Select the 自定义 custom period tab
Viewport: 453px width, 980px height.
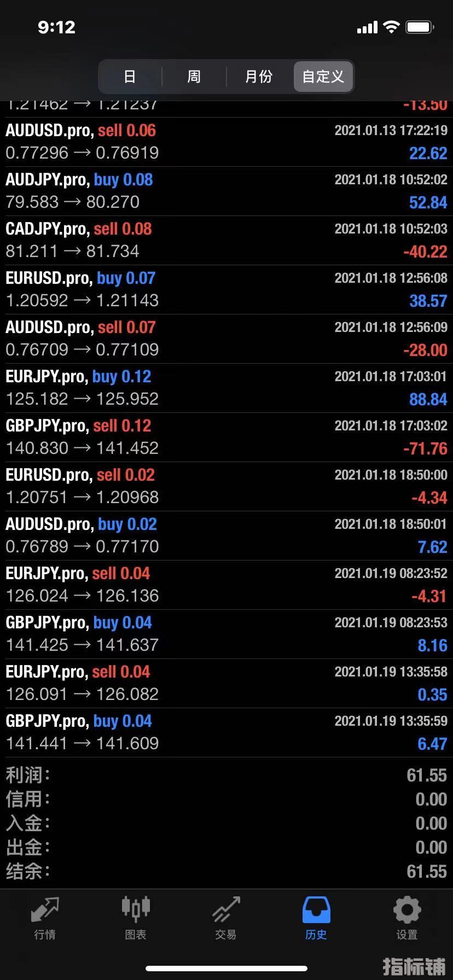coord(323,77)
